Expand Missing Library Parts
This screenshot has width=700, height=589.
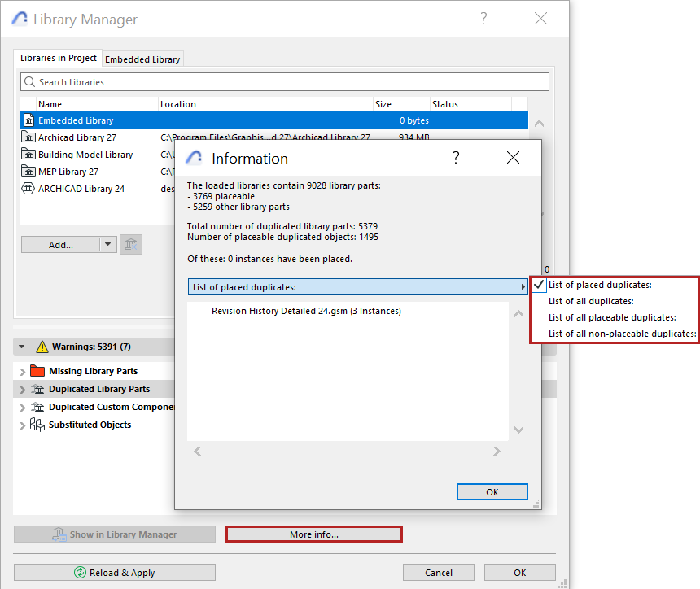(22, 371)
